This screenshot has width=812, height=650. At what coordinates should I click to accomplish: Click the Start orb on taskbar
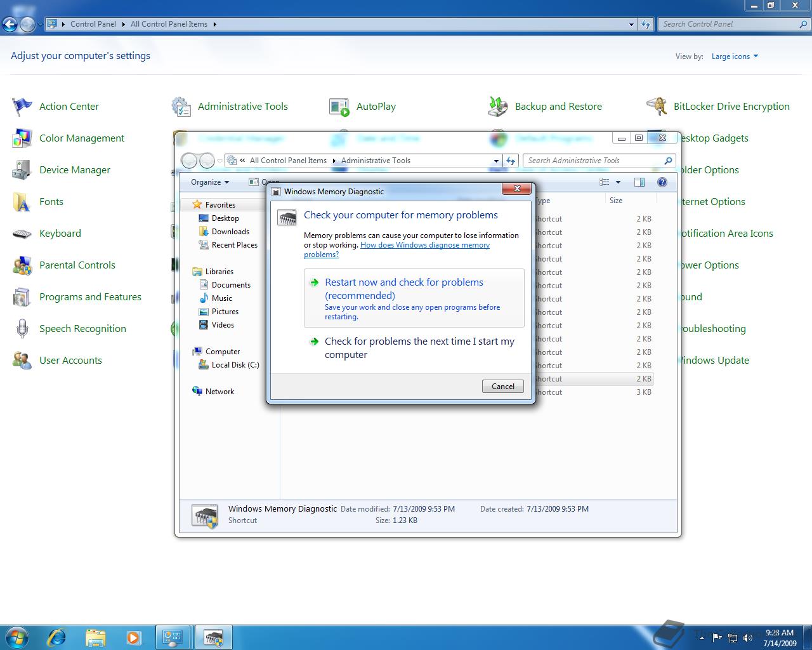tap(17, 637)
